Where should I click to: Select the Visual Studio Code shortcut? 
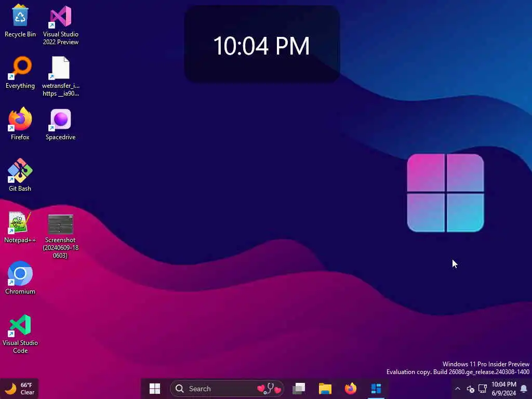[20, 334]
